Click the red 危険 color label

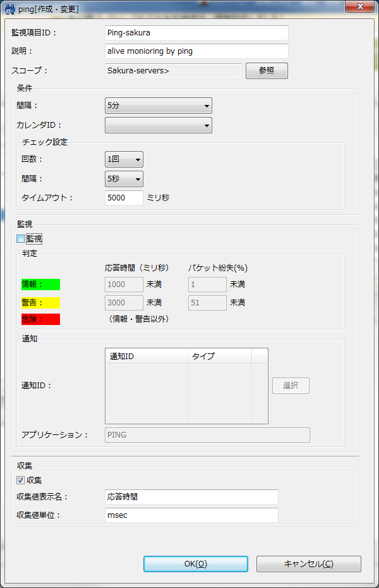40,319
